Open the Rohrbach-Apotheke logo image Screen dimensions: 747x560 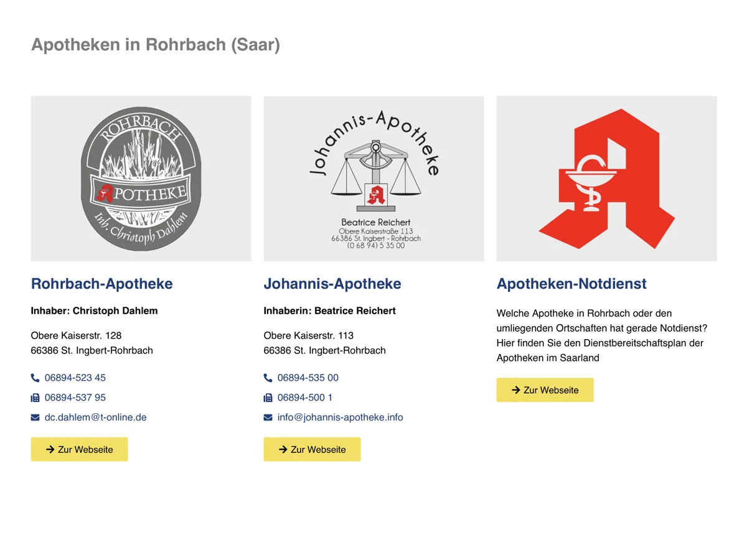141,179
